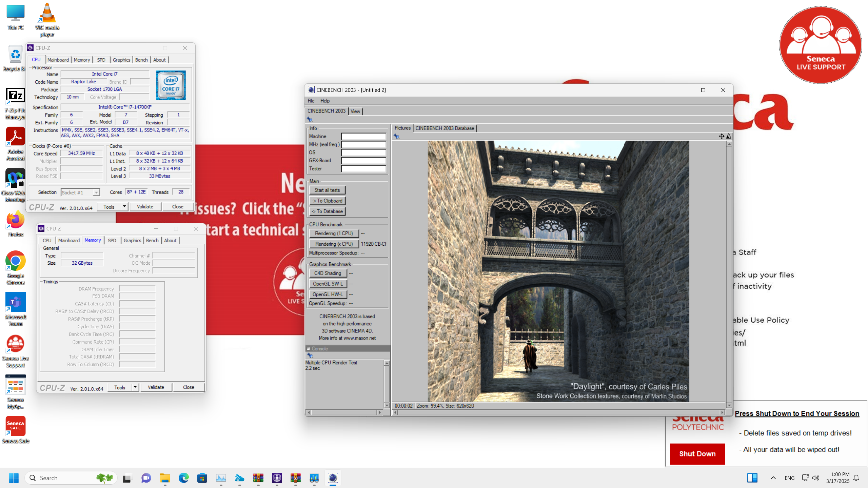868x488 pixels.
Task: Open the Microsoft Teams desktop icon
Action: [x=15, y=309]
